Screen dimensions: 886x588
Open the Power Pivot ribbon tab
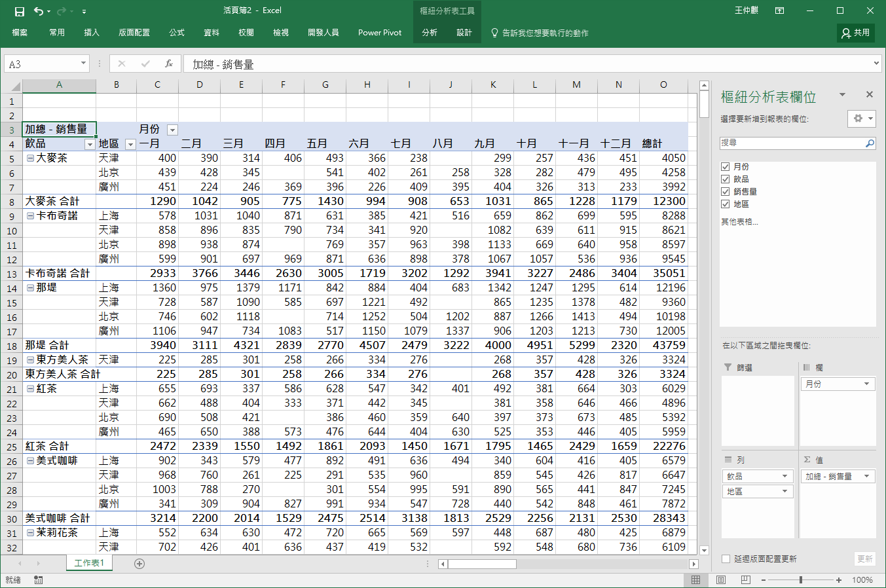(380, 33)
